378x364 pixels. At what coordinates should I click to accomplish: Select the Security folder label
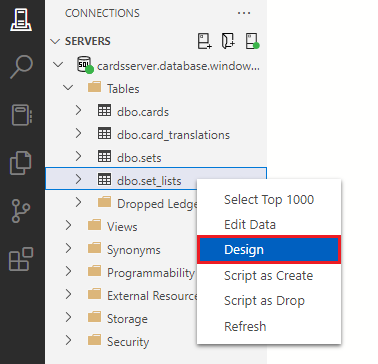[128, 342]
